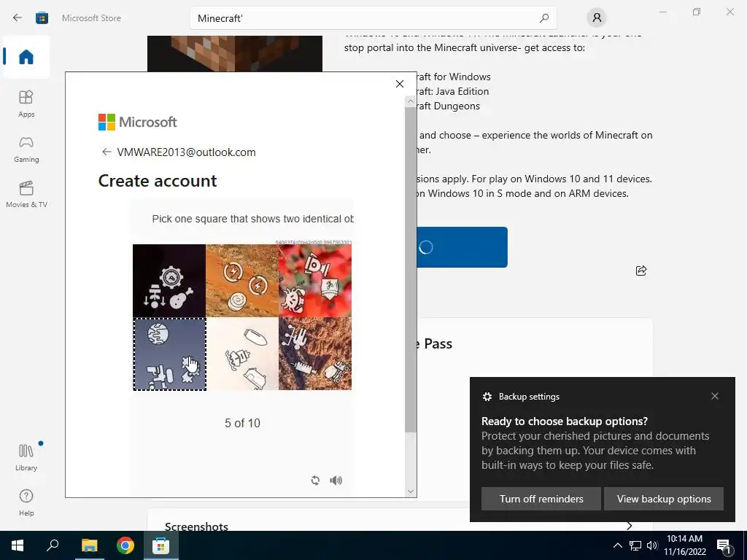Go back from the VMWARE2013@outlook.com step
This screenshot has height=560, width=747.
107,152
